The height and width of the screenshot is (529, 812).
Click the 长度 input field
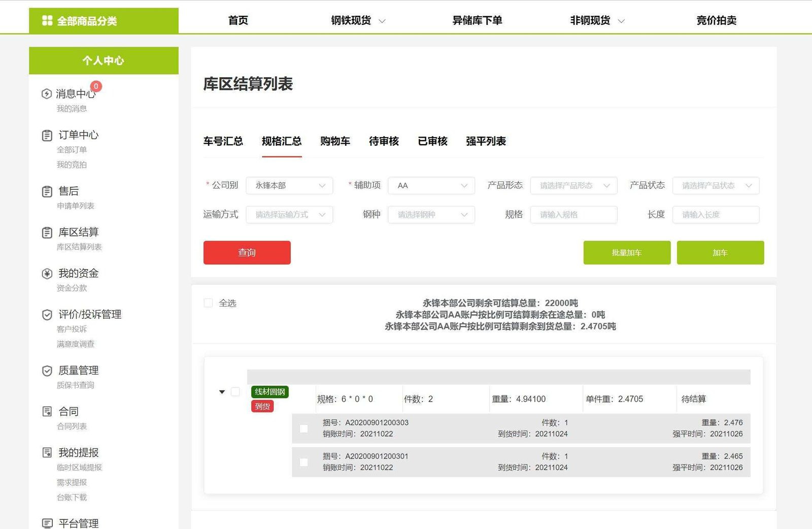point(716,214)
